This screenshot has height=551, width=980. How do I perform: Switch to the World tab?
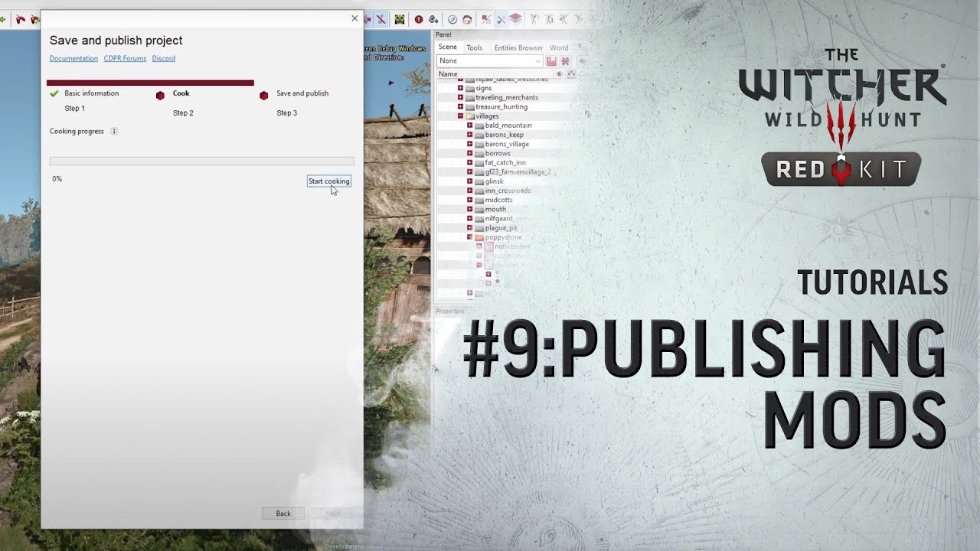coord(559,47)
